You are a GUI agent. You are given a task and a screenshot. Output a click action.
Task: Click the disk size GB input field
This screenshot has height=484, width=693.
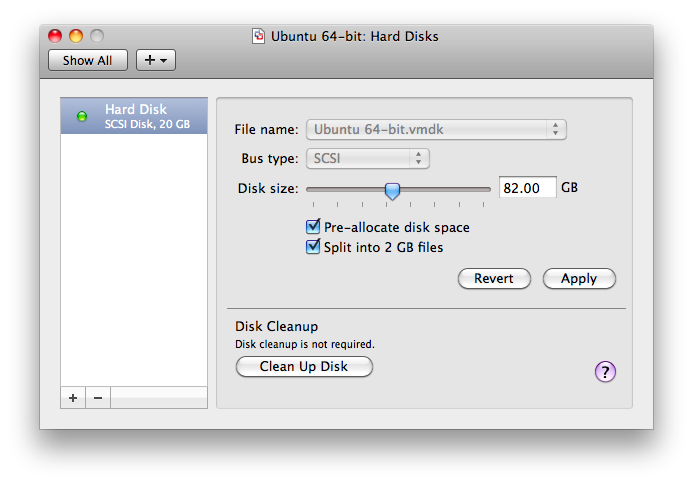click(x=527, y=188)
